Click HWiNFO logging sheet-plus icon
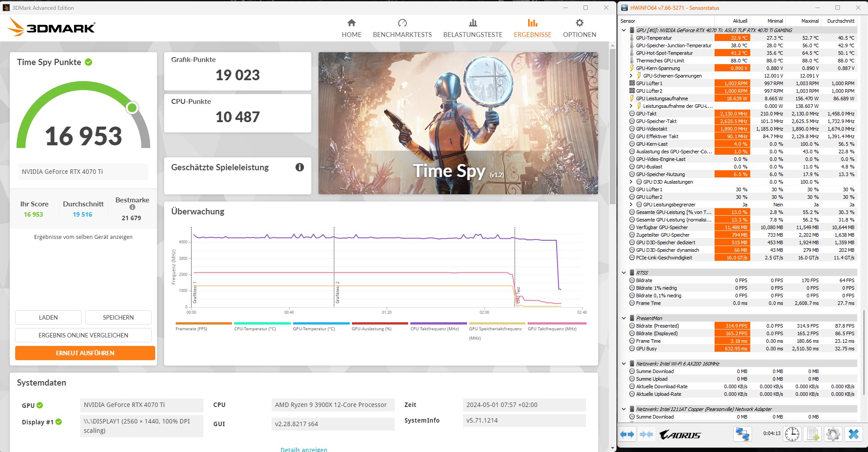The image size is (868, 452). (813, 434)
